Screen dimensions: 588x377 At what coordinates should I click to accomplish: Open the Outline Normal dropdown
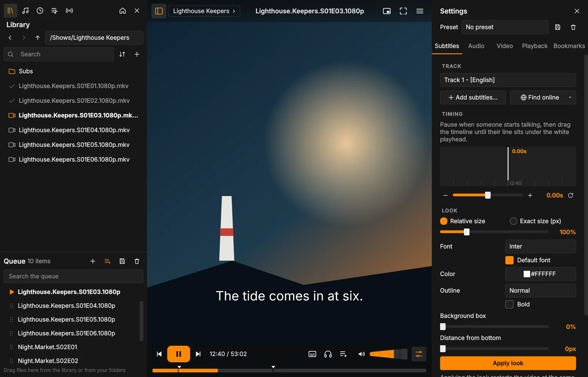pyautogui.click(x=541, y=291)
